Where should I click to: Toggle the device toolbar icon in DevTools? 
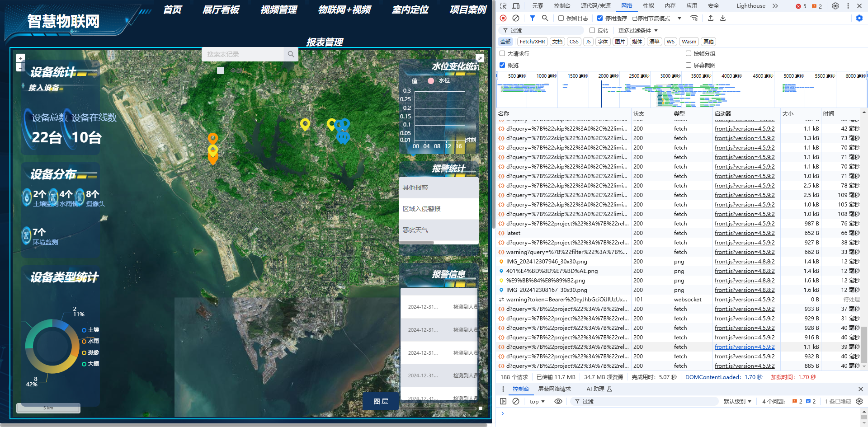click(516, 6)
